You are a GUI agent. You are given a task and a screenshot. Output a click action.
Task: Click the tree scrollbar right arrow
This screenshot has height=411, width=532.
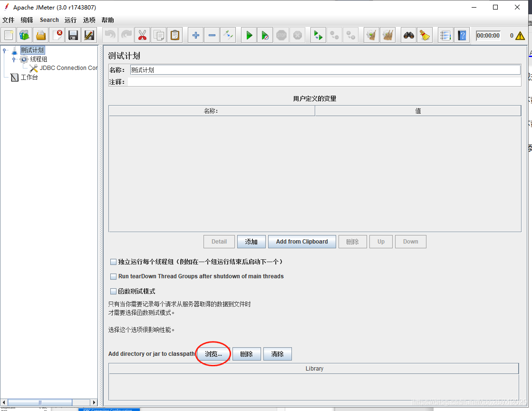[x=94, y=402]
